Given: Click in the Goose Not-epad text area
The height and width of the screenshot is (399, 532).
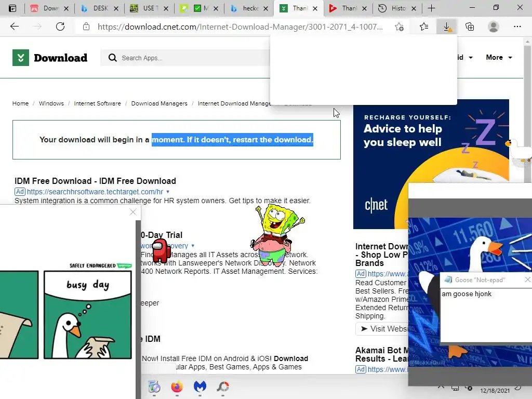Looking at the screenshot, I should (486, 315).
